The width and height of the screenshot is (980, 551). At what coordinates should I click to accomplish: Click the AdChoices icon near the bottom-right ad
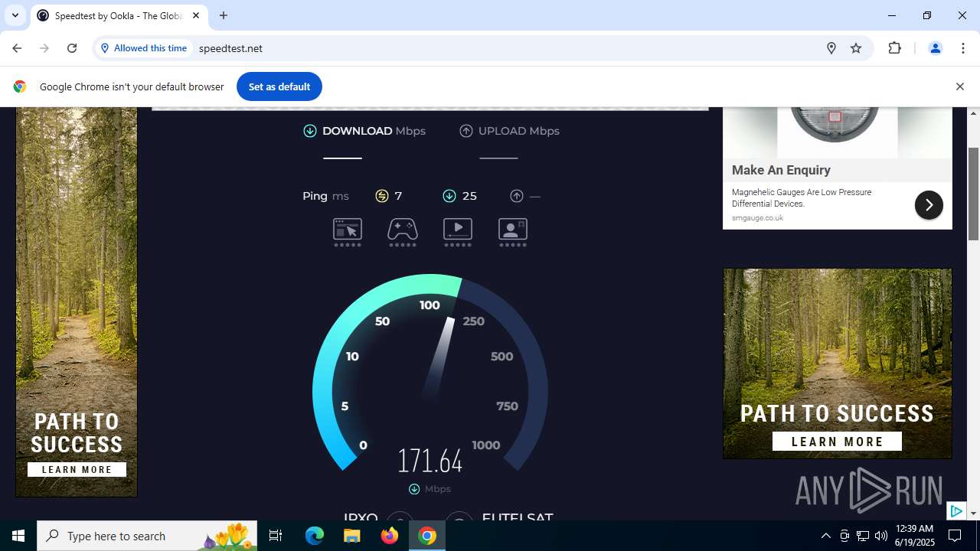pos(956,510)
